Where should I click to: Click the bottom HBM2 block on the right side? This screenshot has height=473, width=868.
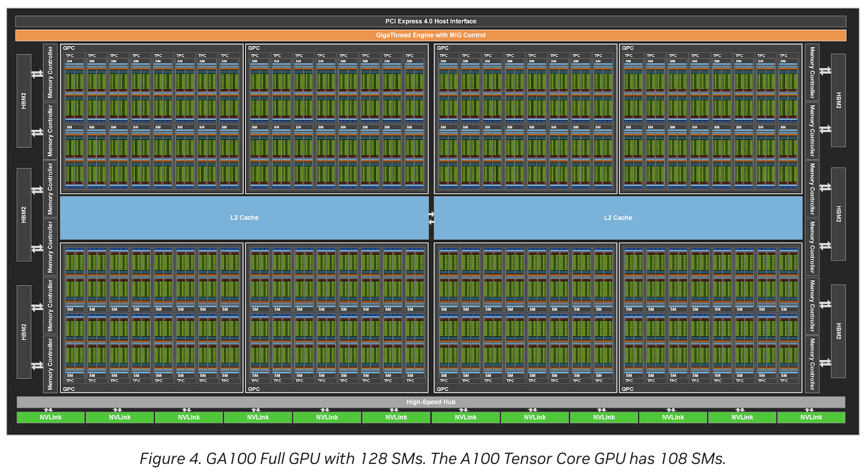[x=838, y=331]
